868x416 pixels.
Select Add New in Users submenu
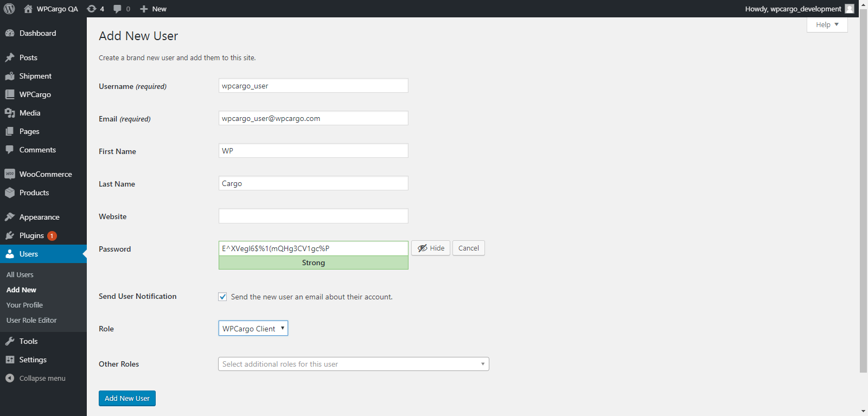tap(21, 290)
